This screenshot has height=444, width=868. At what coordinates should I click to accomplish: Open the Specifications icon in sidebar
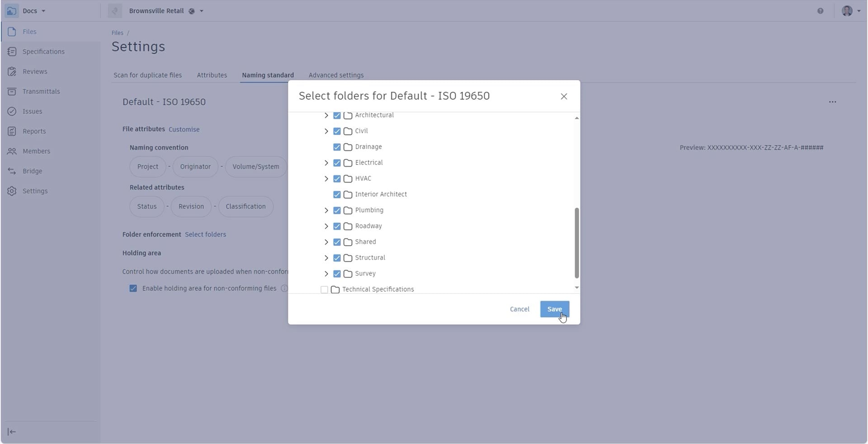(x=12, y=52)
